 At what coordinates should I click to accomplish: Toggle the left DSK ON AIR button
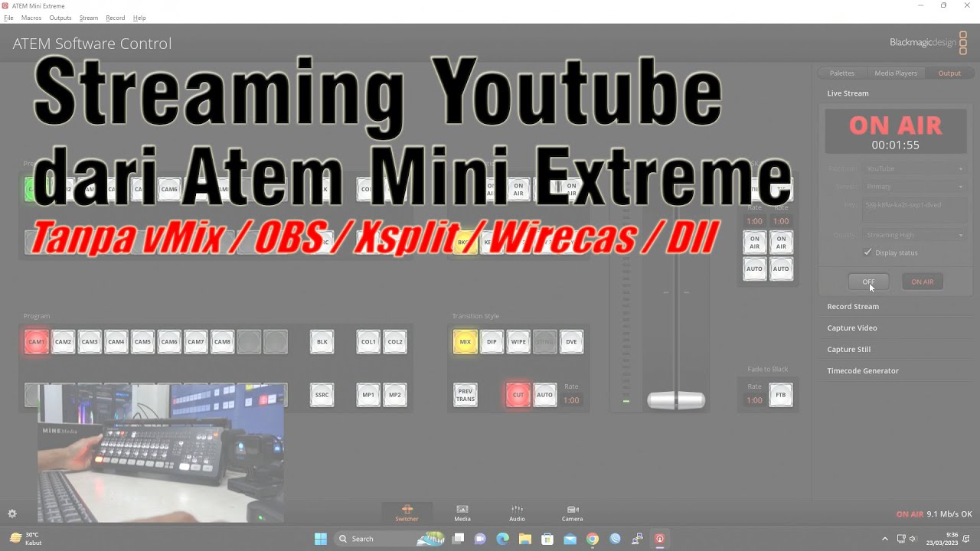pos(754,243)
